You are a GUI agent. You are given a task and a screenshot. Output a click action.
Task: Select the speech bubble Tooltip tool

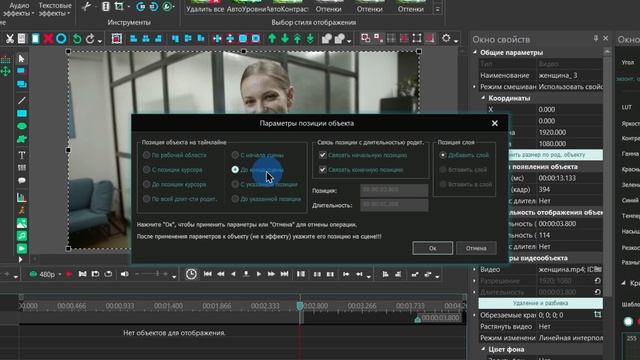click(22, 180)
